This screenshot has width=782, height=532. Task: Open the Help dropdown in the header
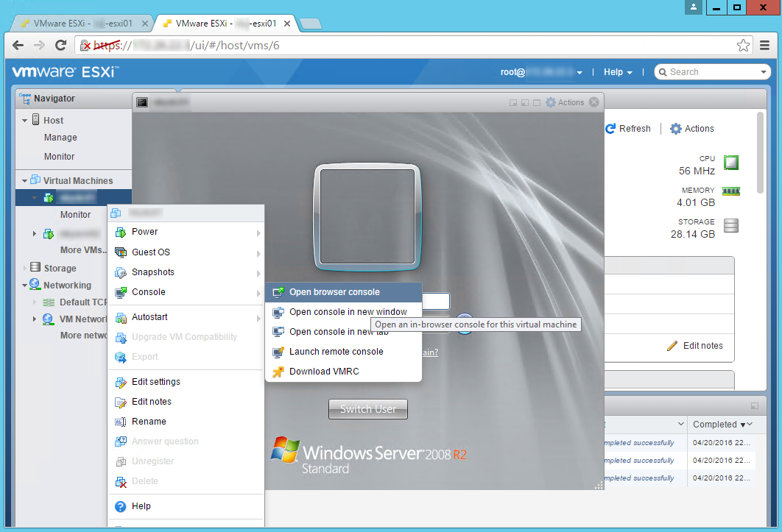pos(618,72)
